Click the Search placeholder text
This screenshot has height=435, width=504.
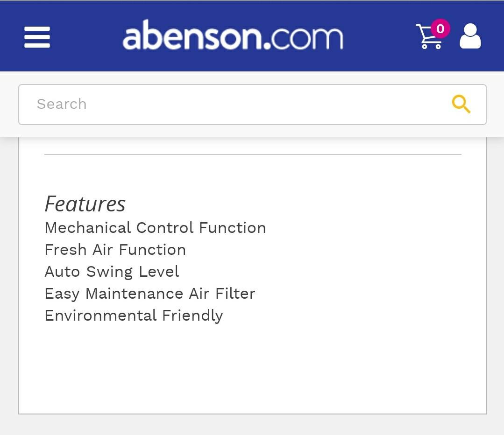pos(61,104)
